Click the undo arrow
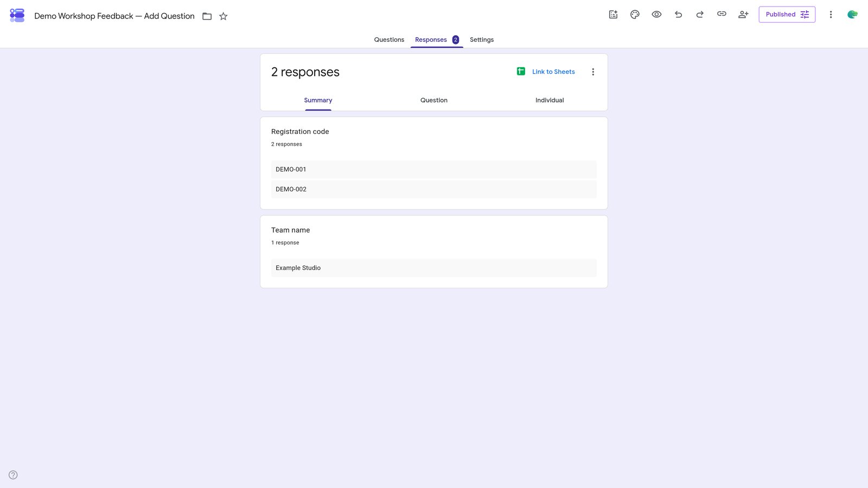 tap(678, 15)
